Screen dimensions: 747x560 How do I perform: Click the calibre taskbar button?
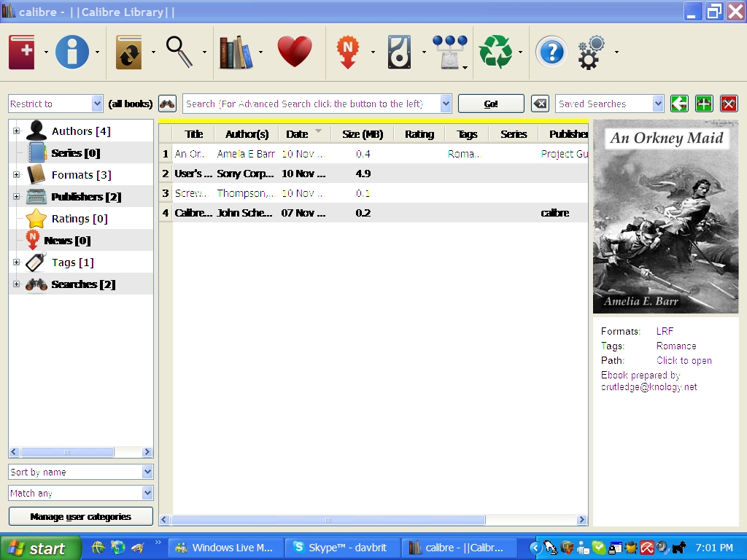459,548
